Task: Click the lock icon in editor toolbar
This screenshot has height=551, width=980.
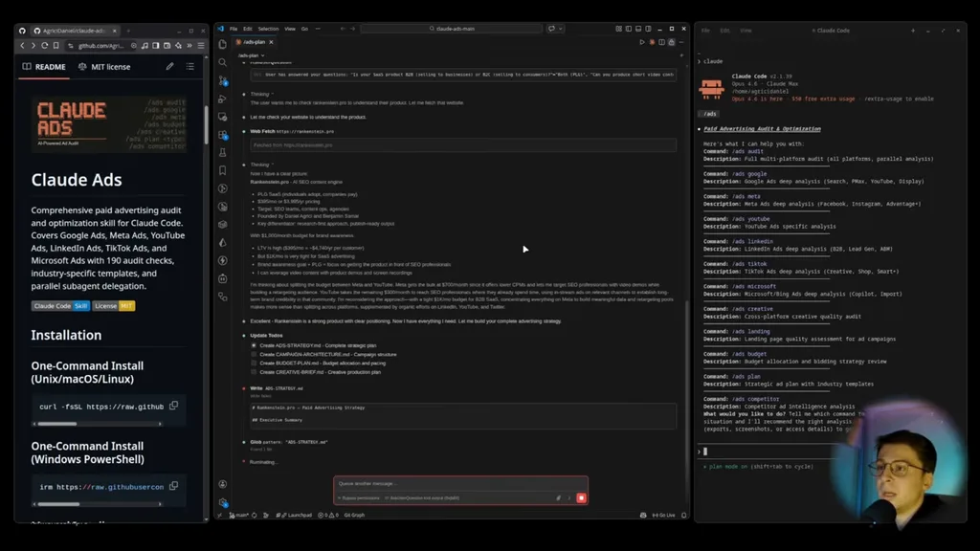Action: click(x=672, y=42)
